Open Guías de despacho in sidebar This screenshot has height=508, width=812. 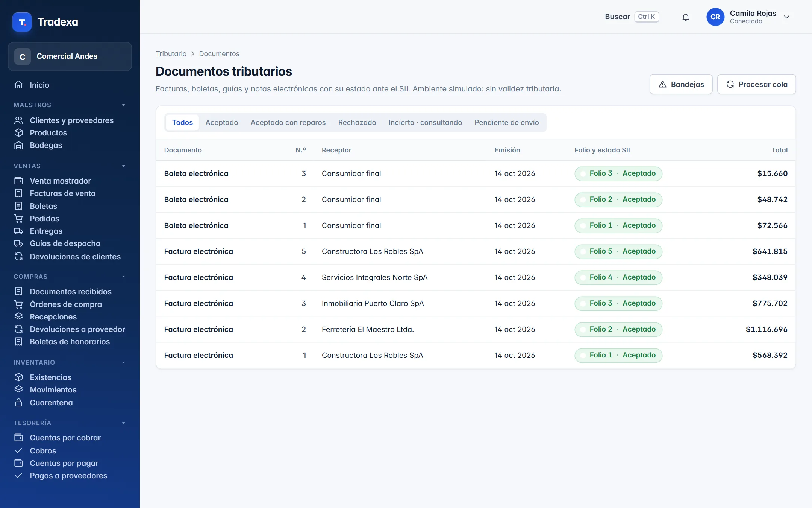(65, 243)
